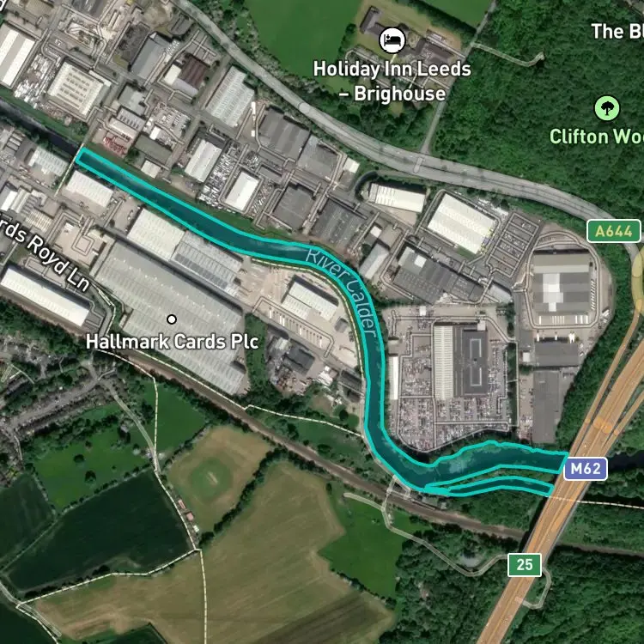Click the junction 25 exit sign
Screen dimensions: 644x644
[x=525, y=565]
